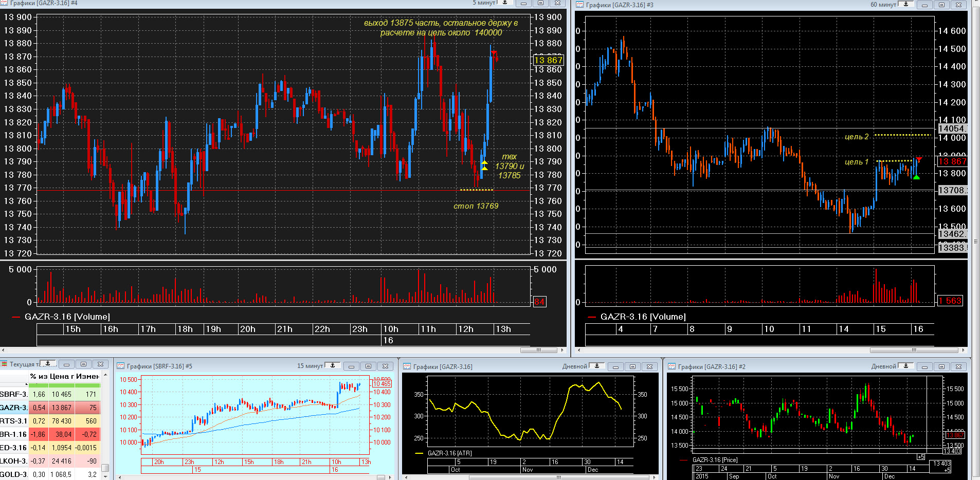Screen dimensions: 980x480
Task: Click up arrow of quotes table scrollbar
Action: (x=105, y=375)
